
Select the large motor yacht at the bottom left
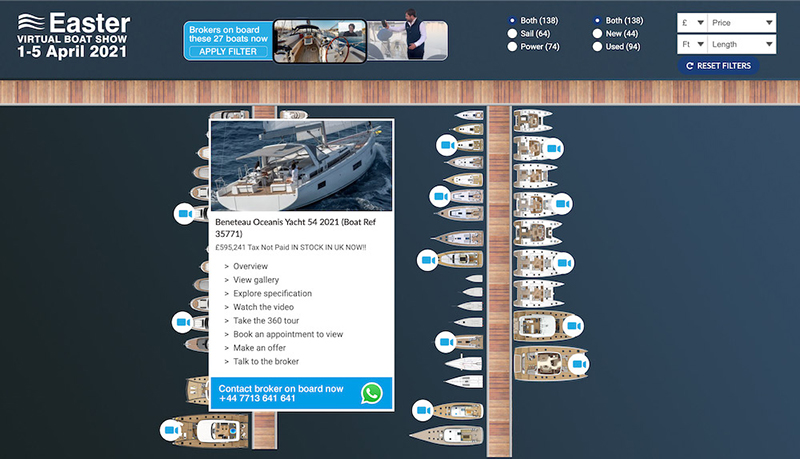coord(212,431)
